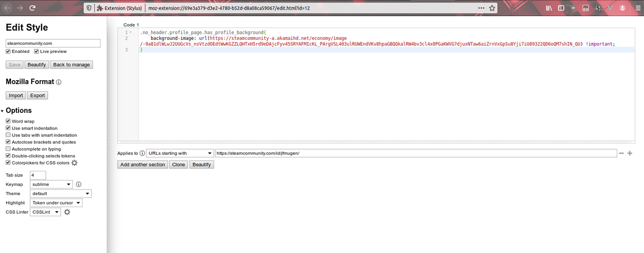Toggle the Firefox sidebar icon
Image resolution: width=644 pixels, height=253 pixels.
[x=561, y=8]
